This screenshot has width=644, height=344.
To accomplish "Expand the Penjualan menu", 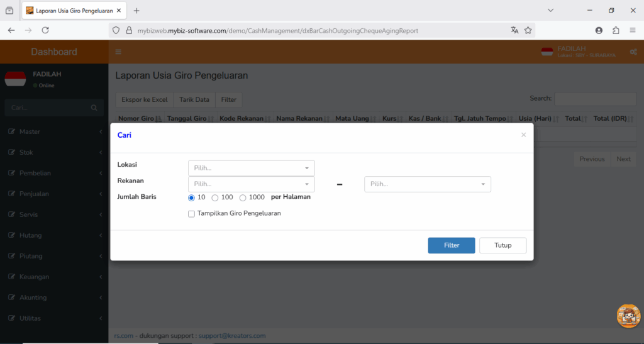I will (x=54, y=194).
